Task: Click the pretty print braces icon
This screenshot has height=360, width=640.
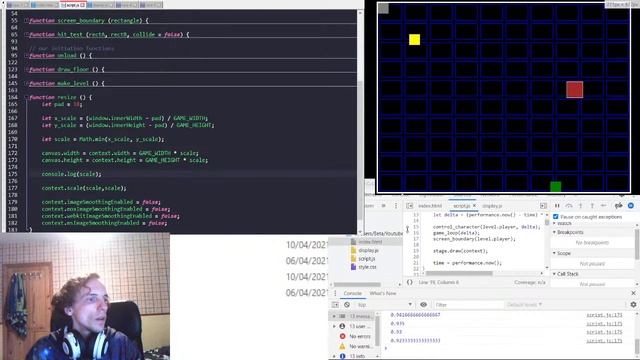Action: pos(409,282)
